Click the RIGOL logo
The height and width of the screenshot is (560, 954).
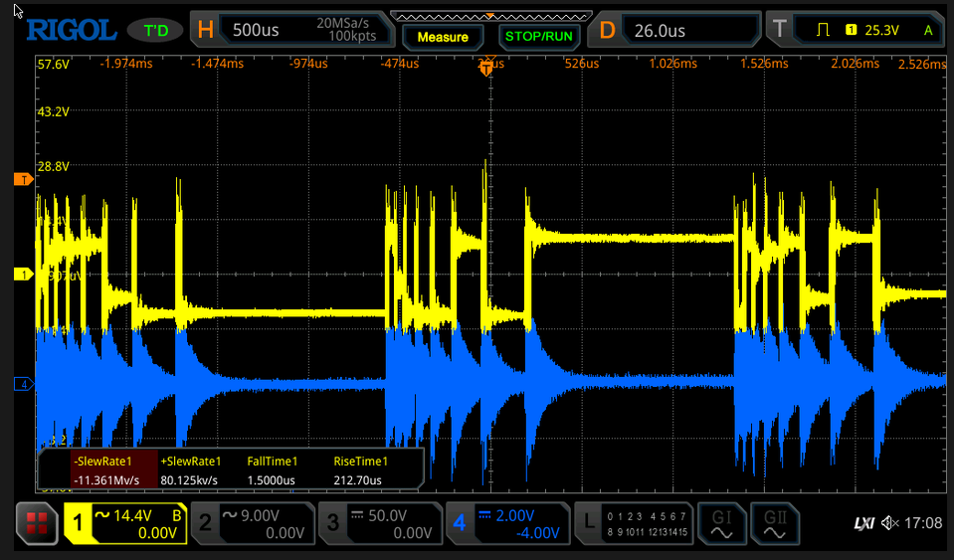72,30
